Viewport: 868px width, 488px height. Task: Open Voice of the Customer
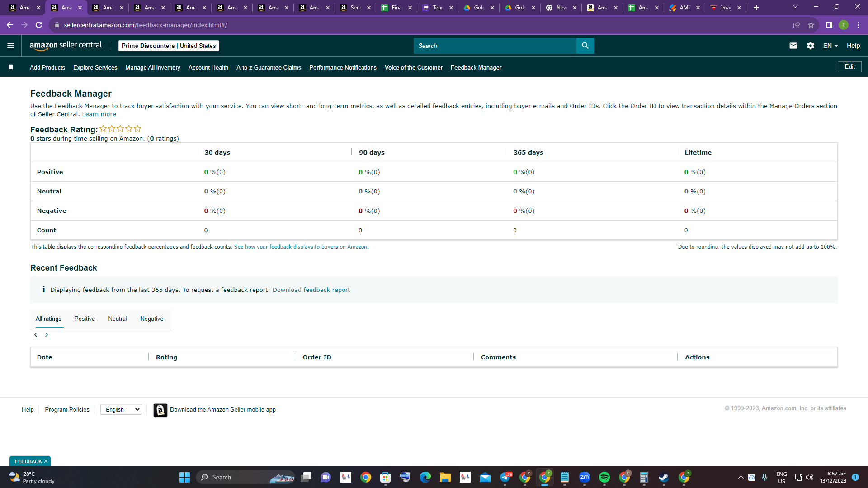point(414,67)
